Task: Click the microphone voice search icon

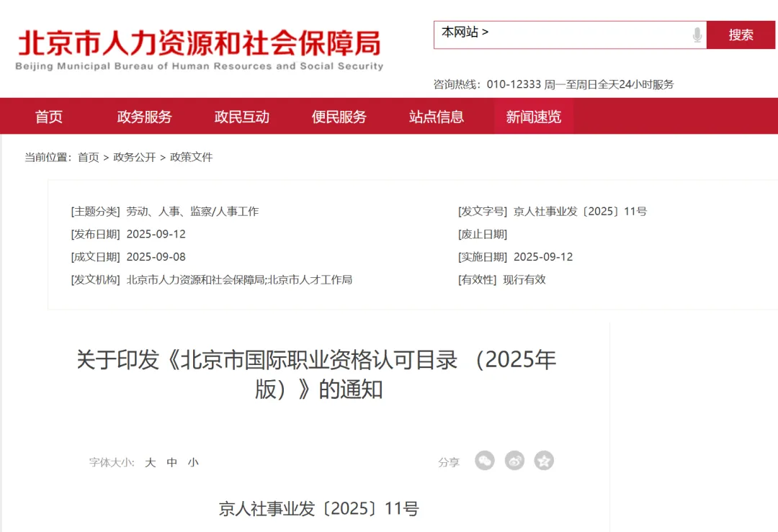Action: click(697, 35)
